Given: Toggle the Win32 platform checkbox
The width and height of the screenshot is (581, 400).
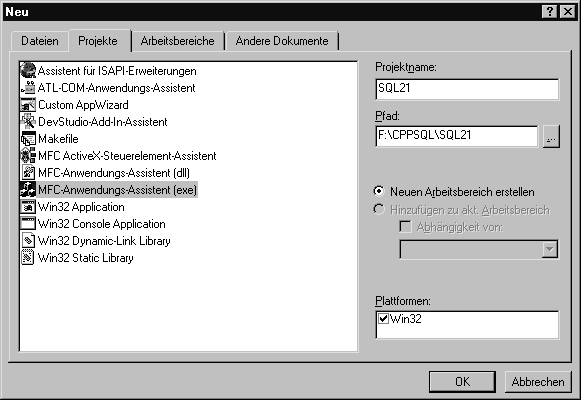Looking at the screenshot, I should click(x=383, y=319).
